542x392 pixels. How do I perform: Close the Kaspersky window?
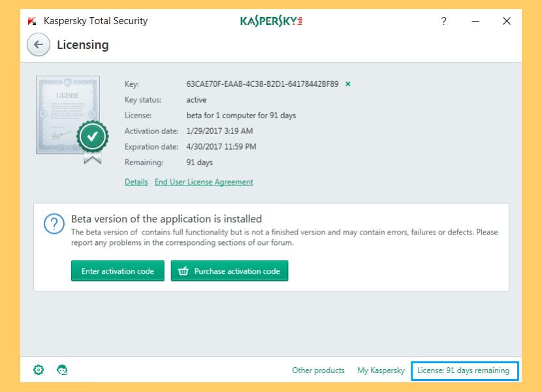(x=507, y=21)
